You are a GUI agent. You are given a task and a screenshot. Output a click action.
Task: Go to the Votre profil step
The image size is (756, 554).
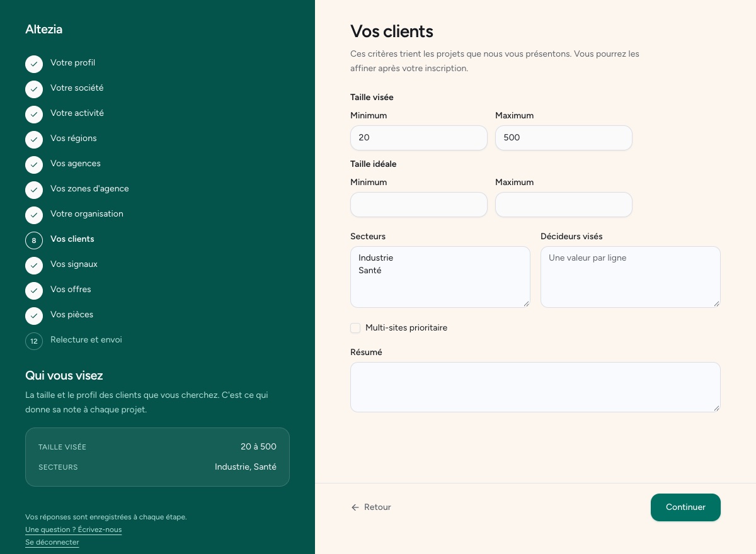pos(72,63)
